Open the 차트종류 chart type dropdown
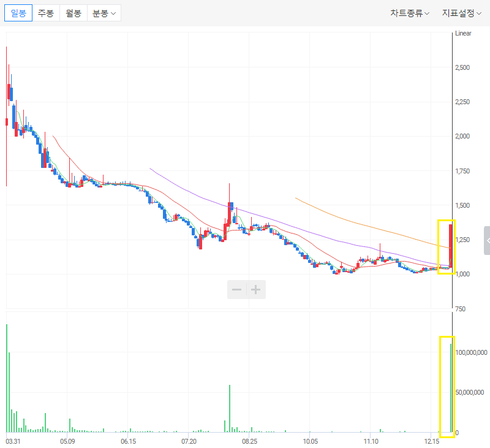Viewport: 490px width, 448px height. [x=410, y=13]
